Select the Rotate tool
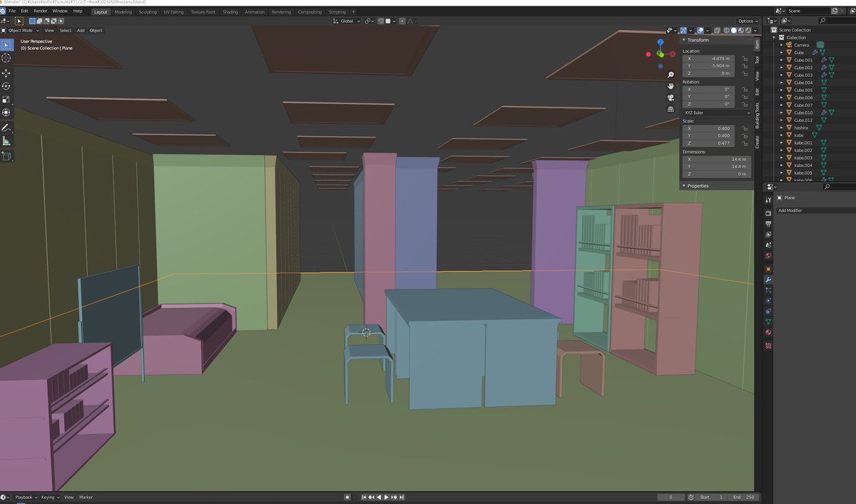The height and width of the screenshot is (504, 856). coord(6,86)
